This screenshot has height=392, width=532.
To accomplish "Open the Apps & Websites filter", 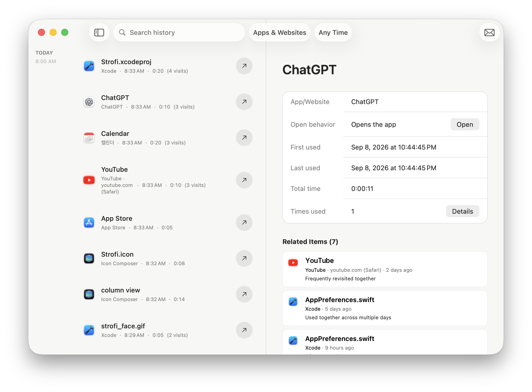I will tap(280, 32).
